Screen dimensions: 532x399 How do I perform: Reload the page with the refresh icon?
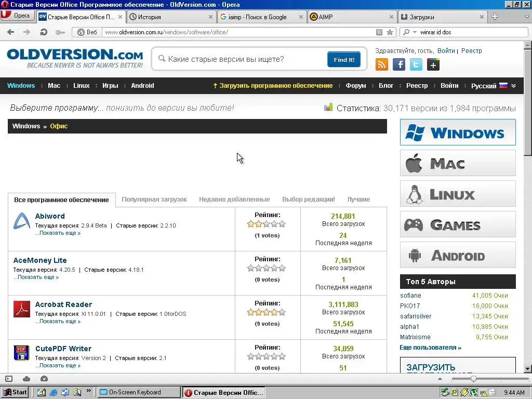point(44,32)
